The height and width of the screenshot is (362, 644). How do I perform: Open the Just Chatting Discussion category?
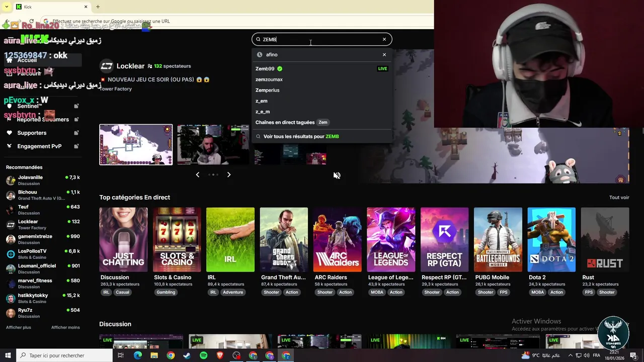tap(123, 240)
